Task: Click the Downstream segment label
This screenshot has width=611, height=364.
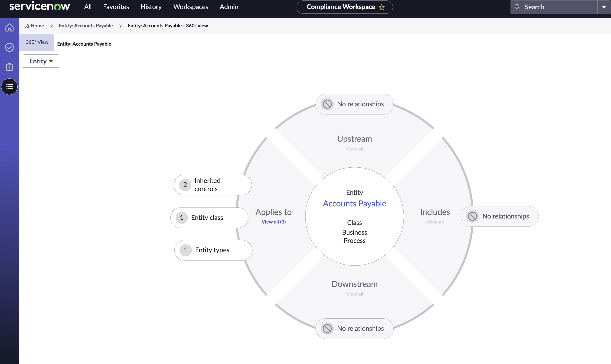Action: (x=354, y=284)
